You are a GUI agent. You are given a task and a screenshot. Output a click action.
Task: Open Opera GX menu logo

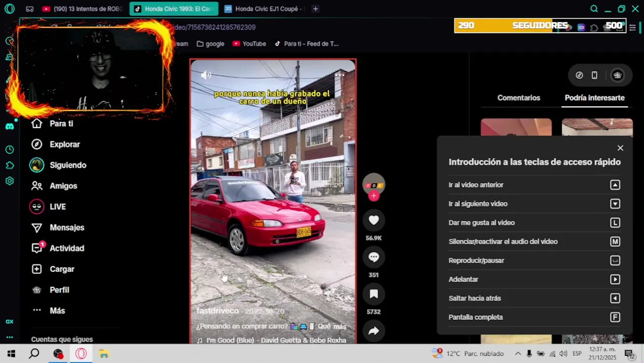pos(9,9)
